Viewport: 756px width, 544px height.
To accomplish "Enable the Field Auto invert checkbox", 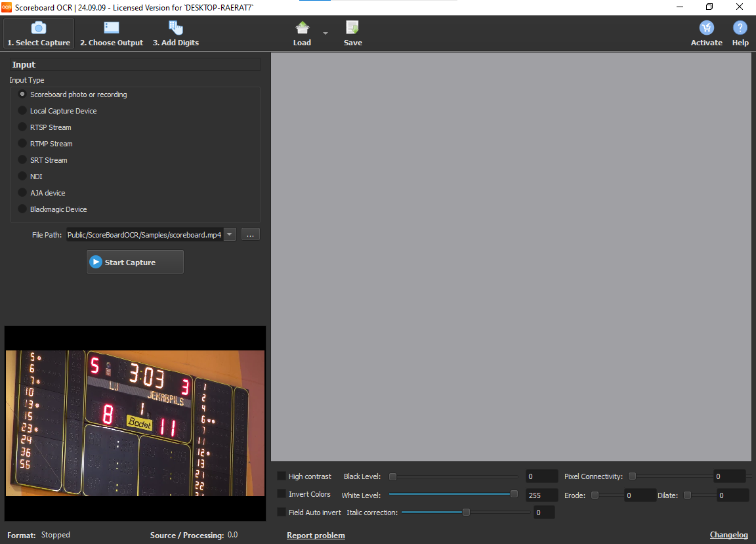I will pos(282,512).
